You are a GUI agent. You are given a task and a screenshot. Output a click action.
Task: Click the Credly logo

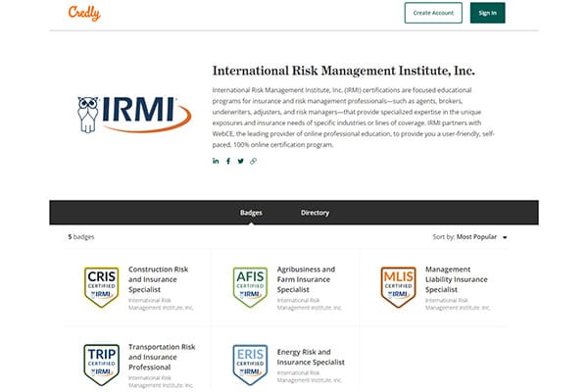84,13
